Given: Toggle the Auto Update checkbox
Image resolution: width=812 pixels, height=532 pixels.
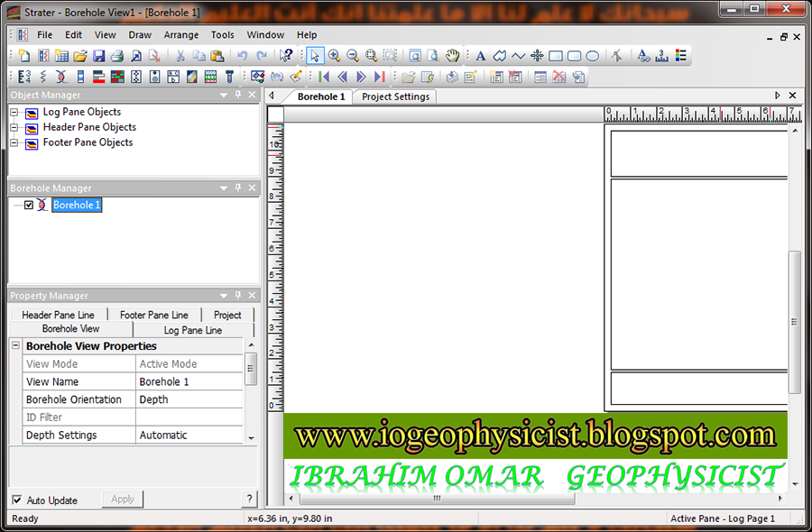Looking at the screenshot, I should click(x=15, y=500).
